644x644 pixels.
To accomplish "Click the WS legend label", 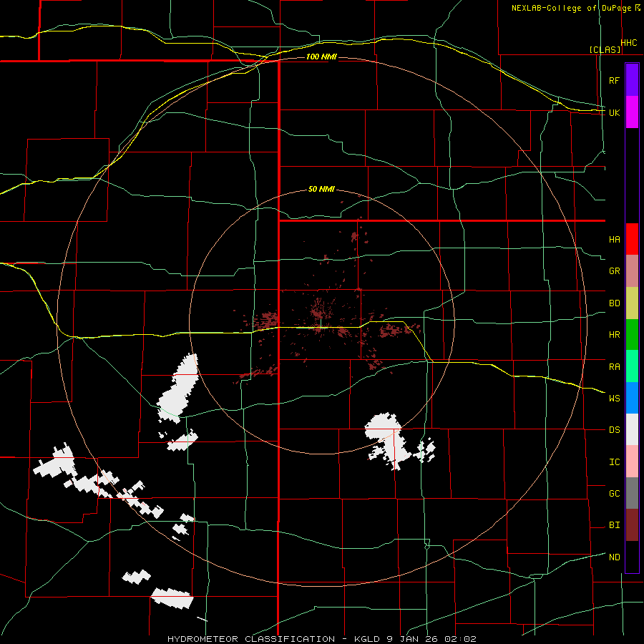I will pos(614,399).
